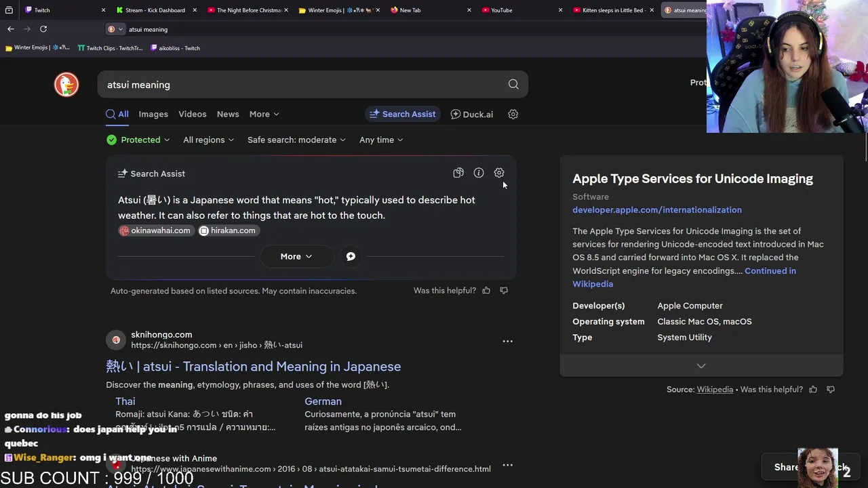868x488 pixels.
Task: Expand the Apple Type Services info panel chevron
Action: click(701, 365)
